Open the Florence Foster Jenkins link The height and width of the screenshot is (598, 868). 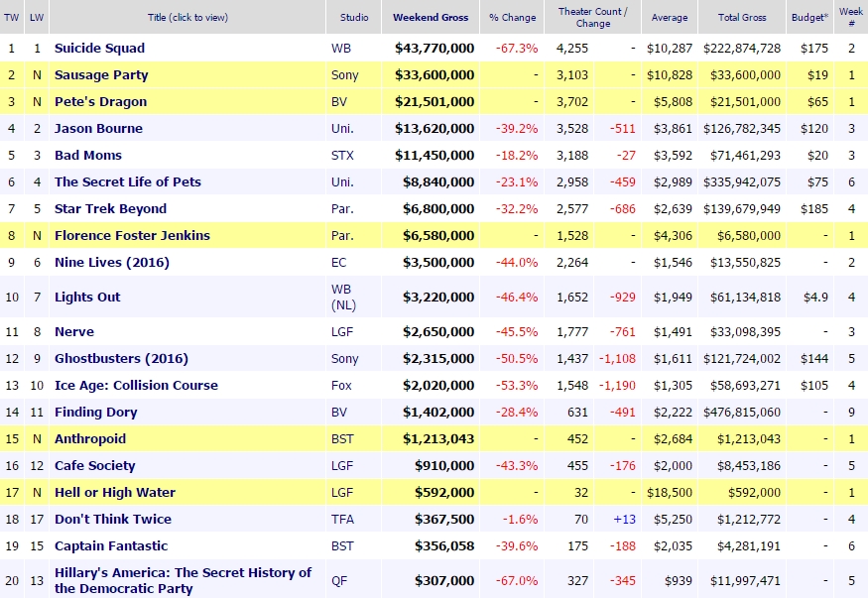132,236
